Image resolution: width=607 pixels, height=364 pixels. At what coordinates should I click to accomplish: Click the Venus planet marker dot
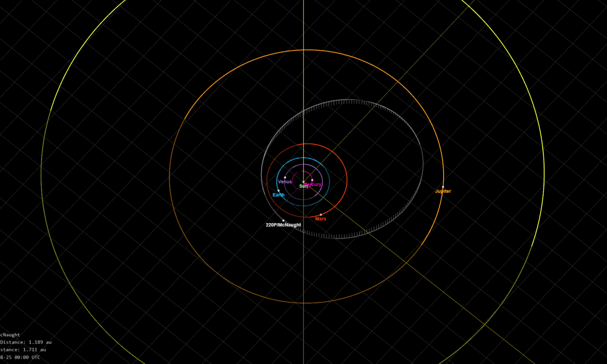285,178
